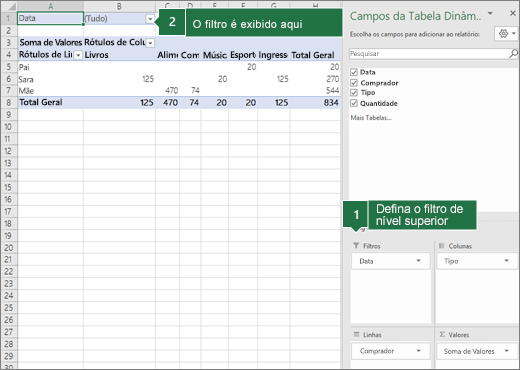The width and height of the screenshot is (520, 370).
Task: Select the Soma de Valores cell
Action: (50, 43)
